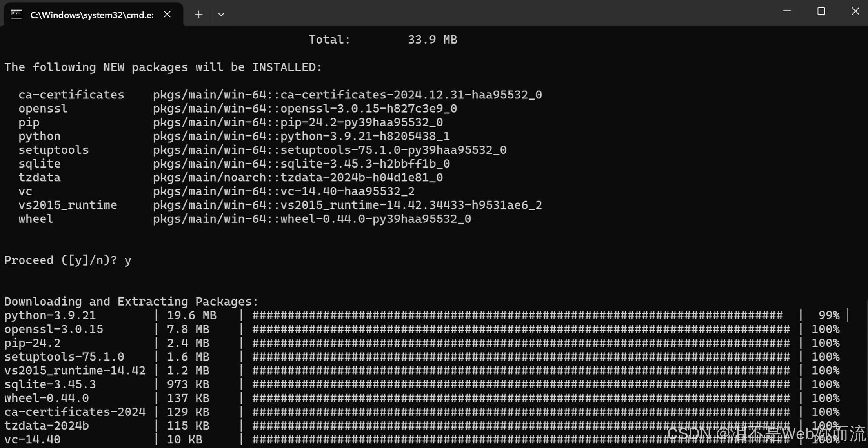Maximize the terminal window

(x=821, y=11)
